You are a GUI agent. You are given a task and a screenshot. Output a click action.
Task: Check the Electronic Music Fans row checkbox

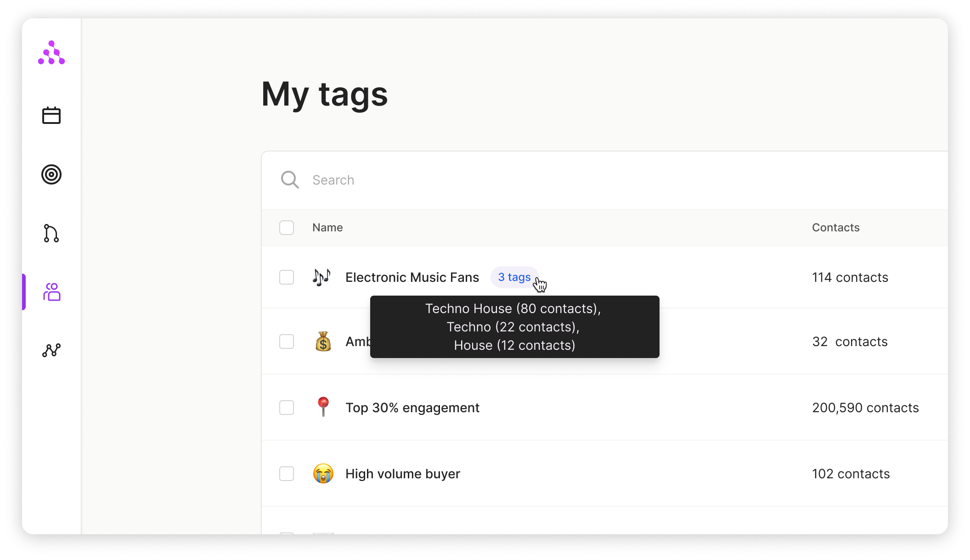coord(287,277)
